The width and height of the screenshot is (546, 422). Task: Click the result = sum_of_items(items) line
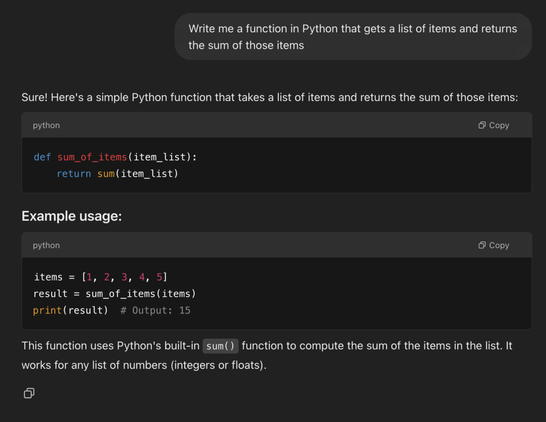(115, 294)
